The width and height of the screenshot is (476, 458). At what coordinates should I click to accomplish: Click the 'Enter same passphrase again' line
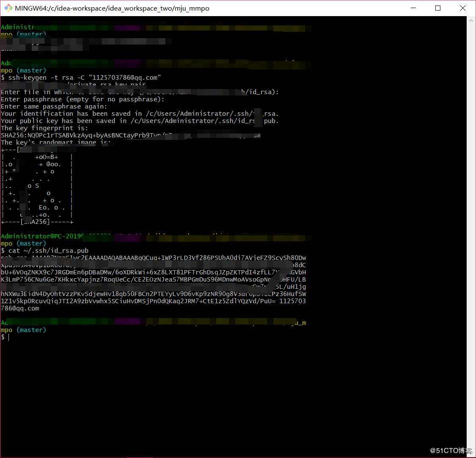[54, 106]
